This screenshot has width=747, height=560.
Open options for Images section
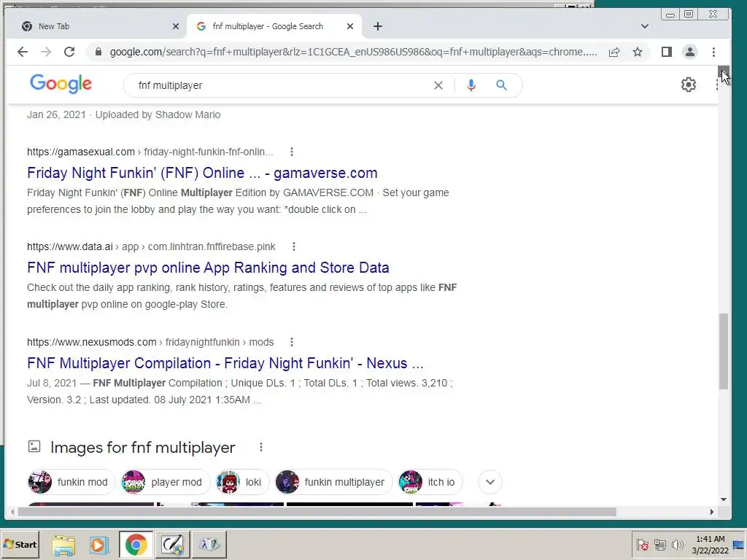(x=260, y=447)
